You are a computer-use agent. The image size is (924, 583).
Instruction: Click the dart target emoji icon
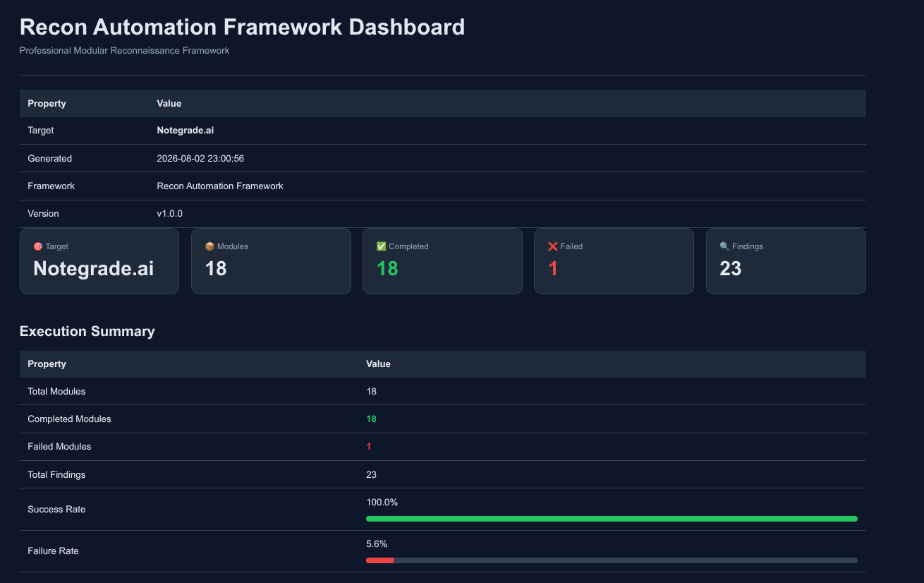point(38,246)
